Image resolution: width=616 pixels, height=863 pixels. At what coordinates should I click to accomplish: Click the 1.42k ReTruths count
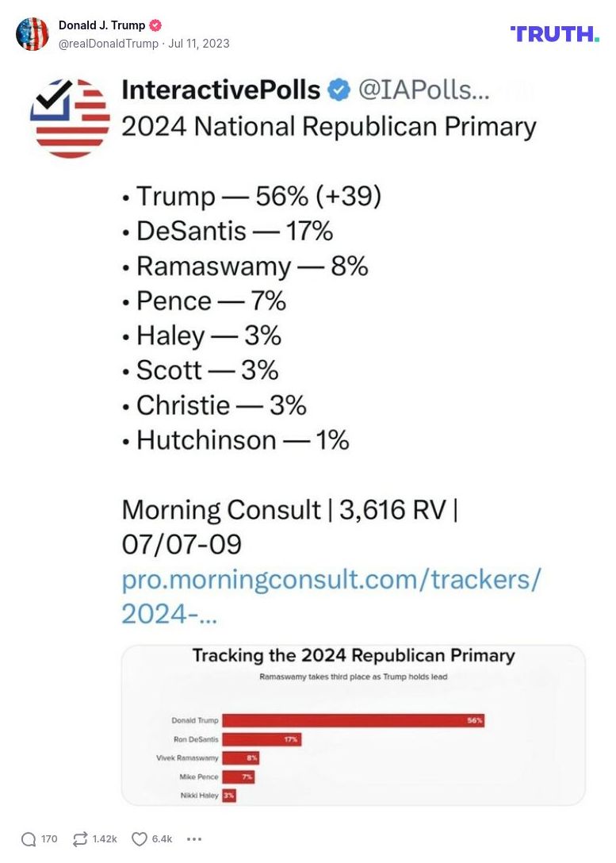105,839
